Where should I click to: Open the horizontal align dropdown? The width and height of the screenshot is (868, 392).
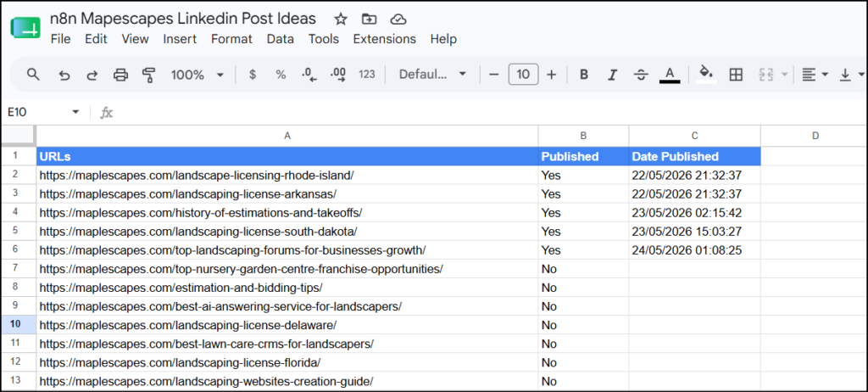(x=815, y=75)
